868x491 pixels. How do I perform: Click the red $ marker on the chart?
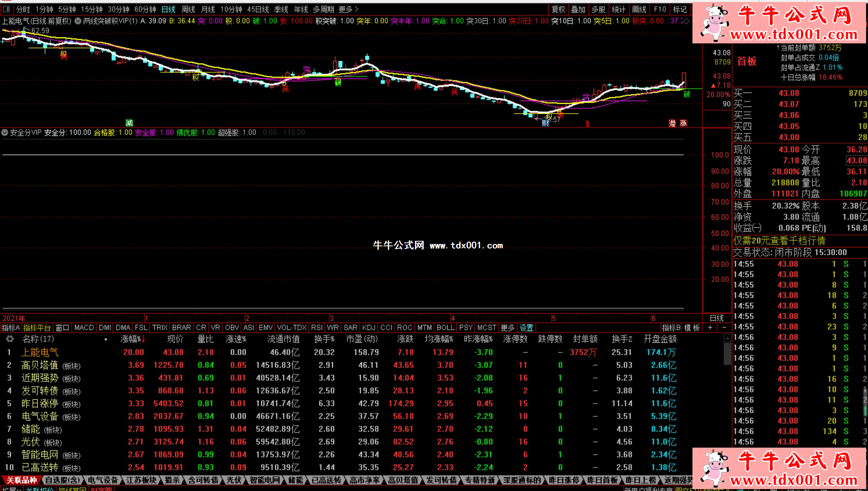(587, 124)
